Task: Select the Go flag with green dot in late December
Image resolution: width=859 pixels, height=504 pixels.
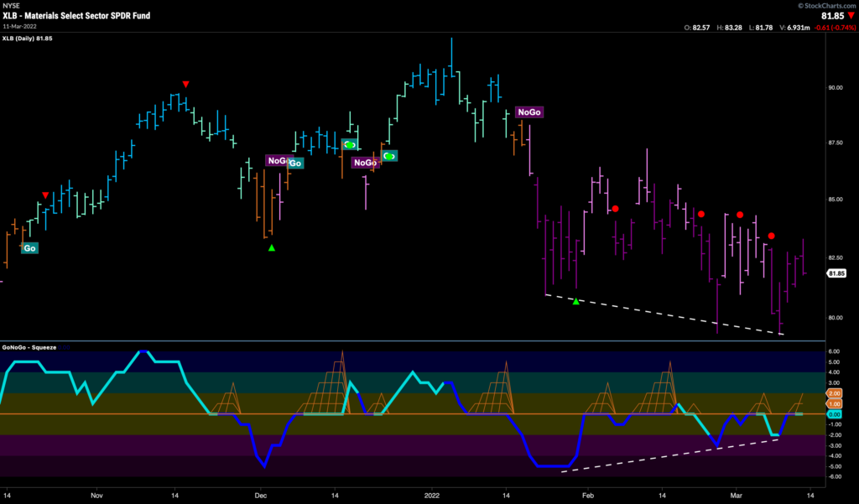Action: 389,156
